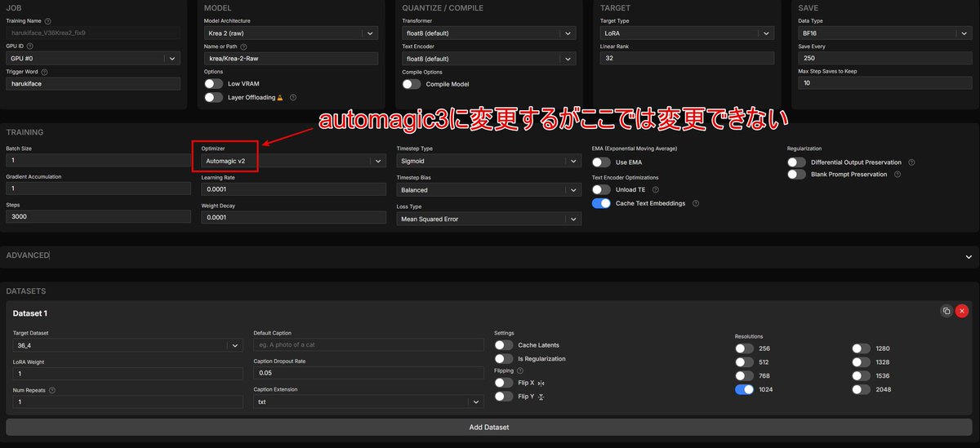Image resolution: width=980 pixels, height=448 pixels.
Task: Open the Text Encoder quantization dropdown
Action: pos(489,59)
